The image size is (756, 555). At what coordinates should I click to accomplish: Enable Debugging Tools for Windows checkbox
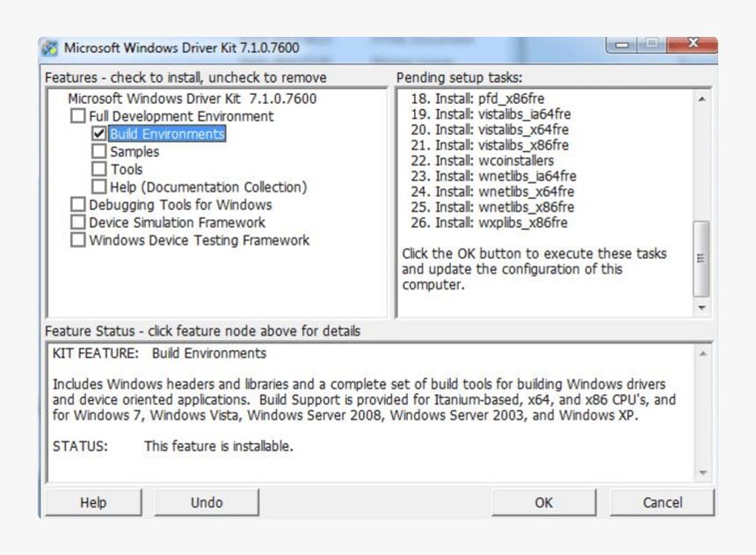(x=77, y=205)
